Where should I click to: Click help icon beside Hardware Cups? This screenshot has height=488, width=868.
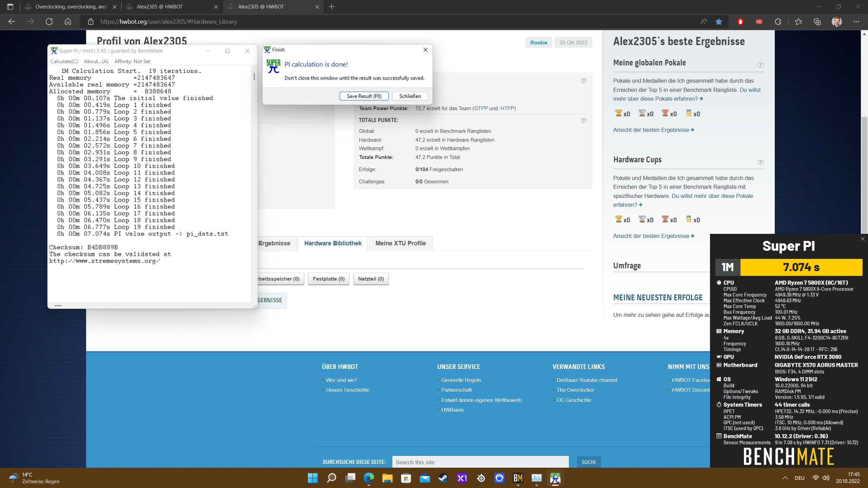pos(761,162)
